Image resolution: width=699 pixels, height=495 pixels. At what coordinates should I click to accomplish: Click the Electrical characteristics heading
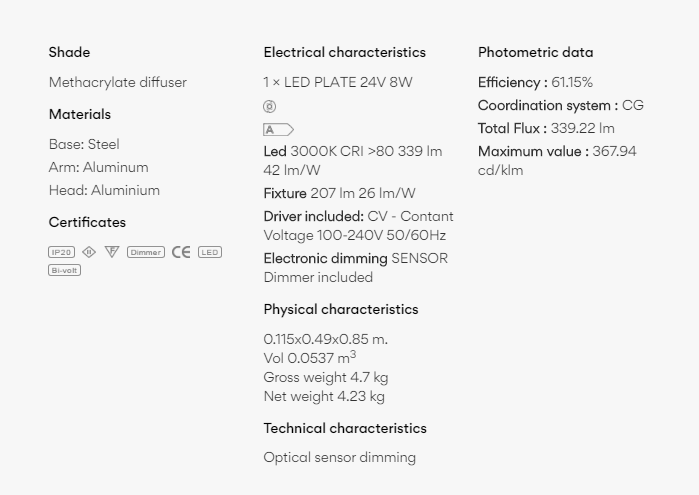(x=344, y=52)
